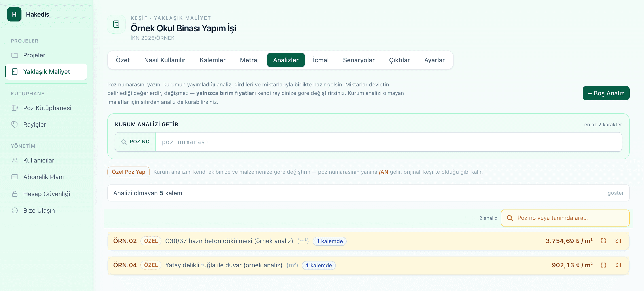Click the calculator icon beside the project title
644x291 pixels.
pyautogui.click(x=116, y=24)
